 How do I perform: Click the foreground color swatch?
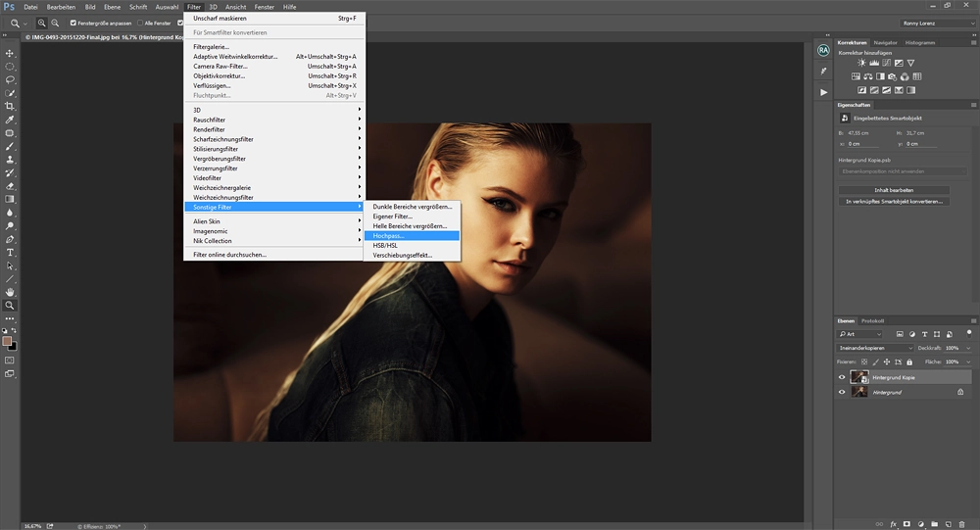coord(7,341)
